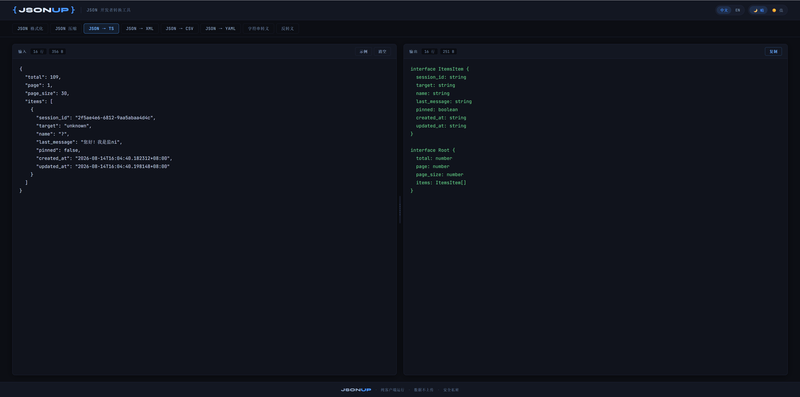Select the EN language option
The width and height of the screenshot is (800, 397).
737,10
